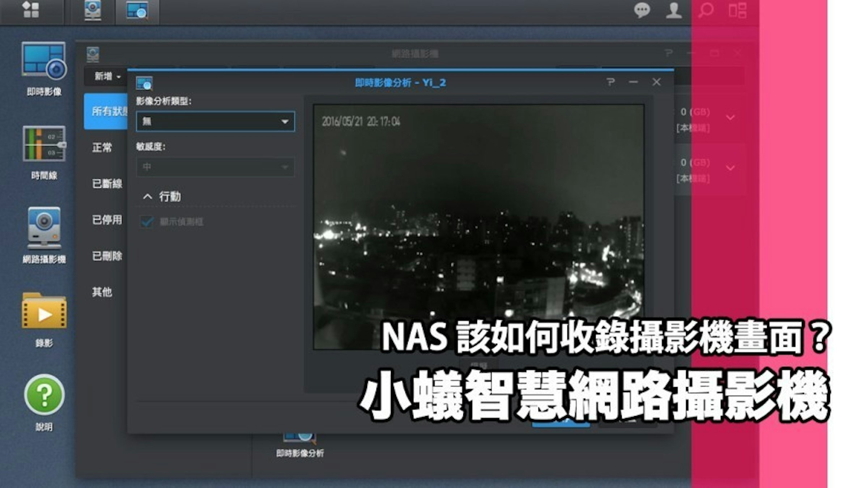868x488 pixels.
Task: Select 已刪除 status filter
Action: 107,256
